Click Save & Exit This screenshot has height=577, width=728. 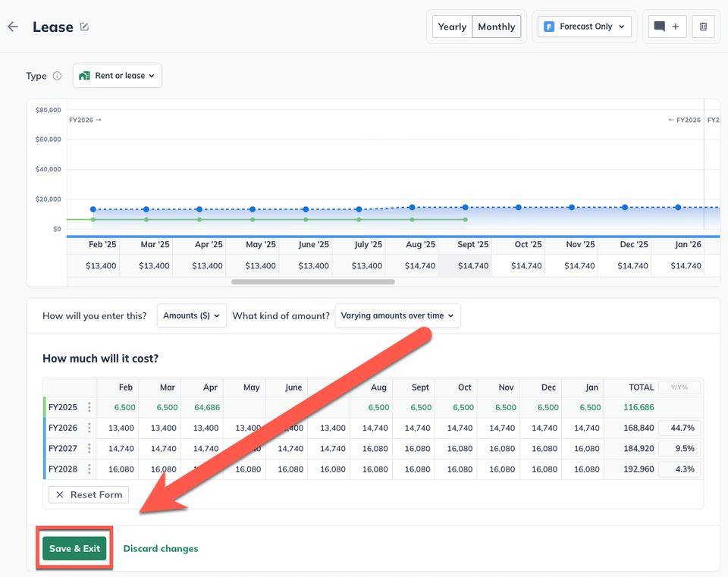74,548
